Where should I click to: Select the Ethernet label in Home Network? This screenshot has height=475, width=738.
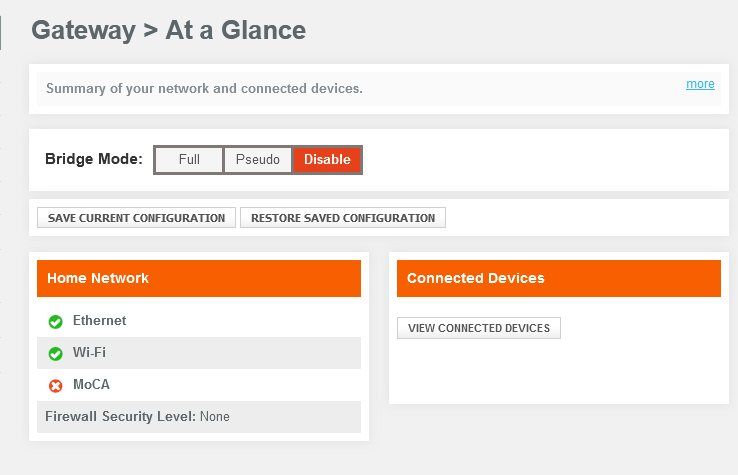(99, 321)
